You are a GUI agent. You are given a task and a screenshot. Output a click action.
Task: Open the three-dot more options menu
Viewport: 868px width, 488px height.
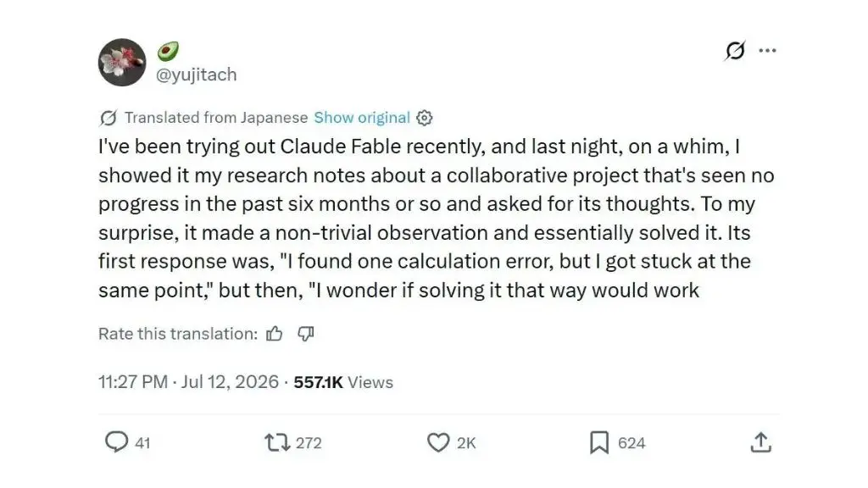coord(767,50)
